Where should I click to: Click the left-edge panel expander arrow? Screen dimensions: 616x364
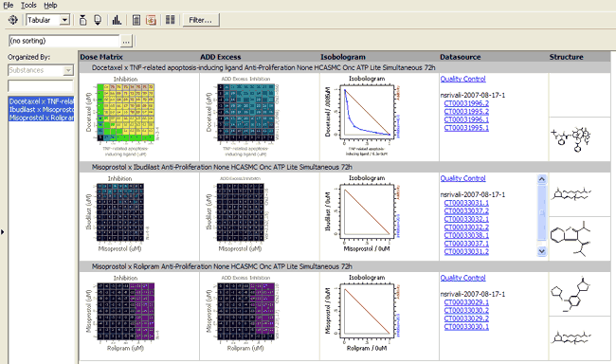(x=2, y=232)
